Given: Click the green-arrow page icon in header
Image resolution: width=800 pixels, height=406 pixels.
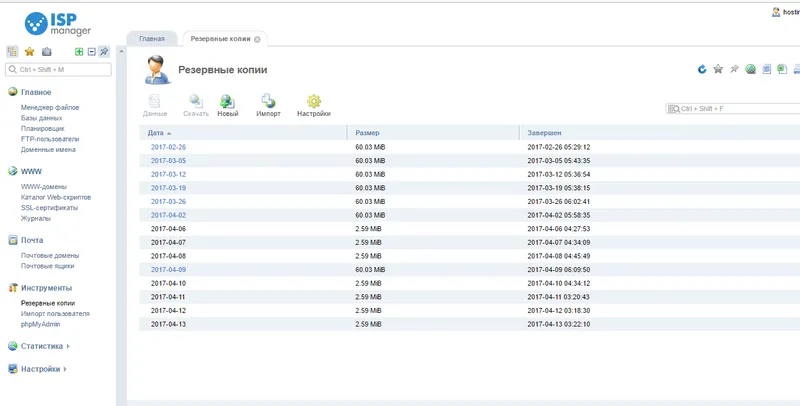Looking at the screenshot, I should tap(782, 69).
